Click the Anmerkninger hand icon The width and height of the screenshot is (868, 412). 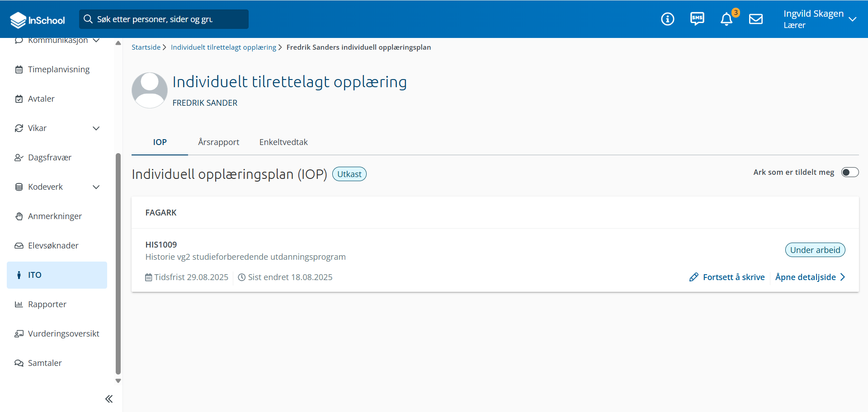(19, 216)
